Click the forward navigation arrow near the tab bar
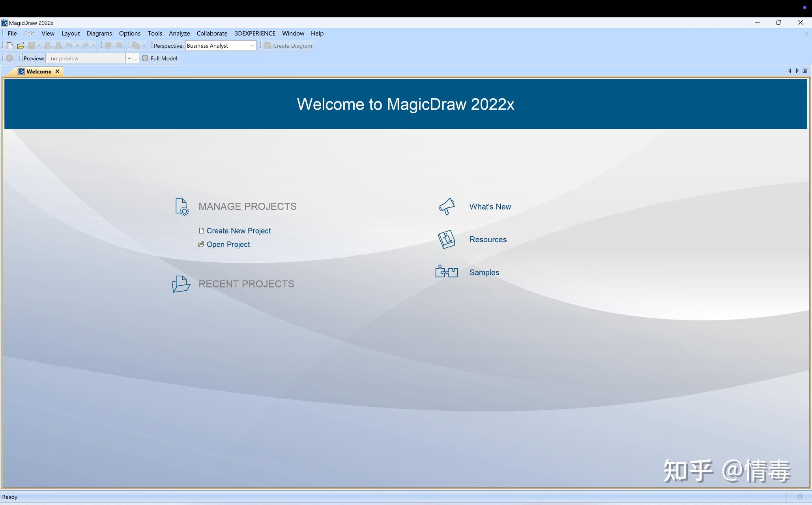Viewport: 812px width, 505px height. (x=797, y=71)
